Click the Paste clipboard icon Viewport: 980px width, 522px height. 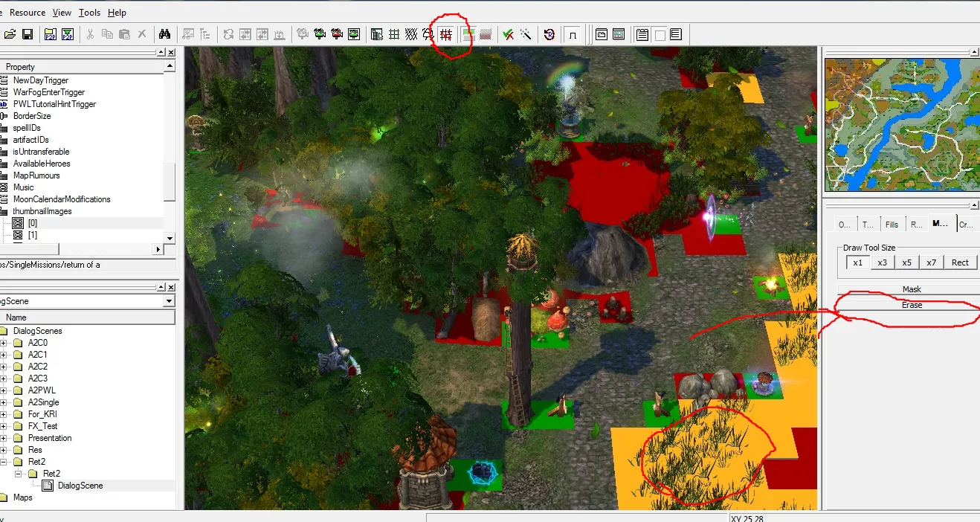point(124,34)
